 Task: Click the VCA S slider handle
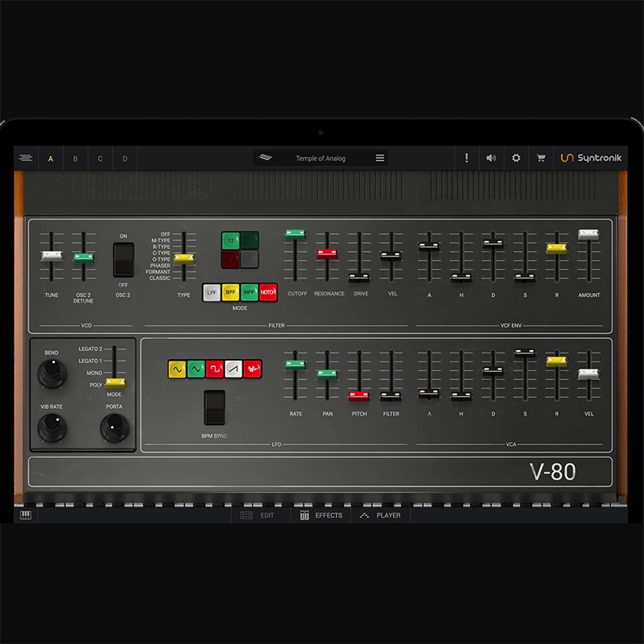click(x=525, y=353)
